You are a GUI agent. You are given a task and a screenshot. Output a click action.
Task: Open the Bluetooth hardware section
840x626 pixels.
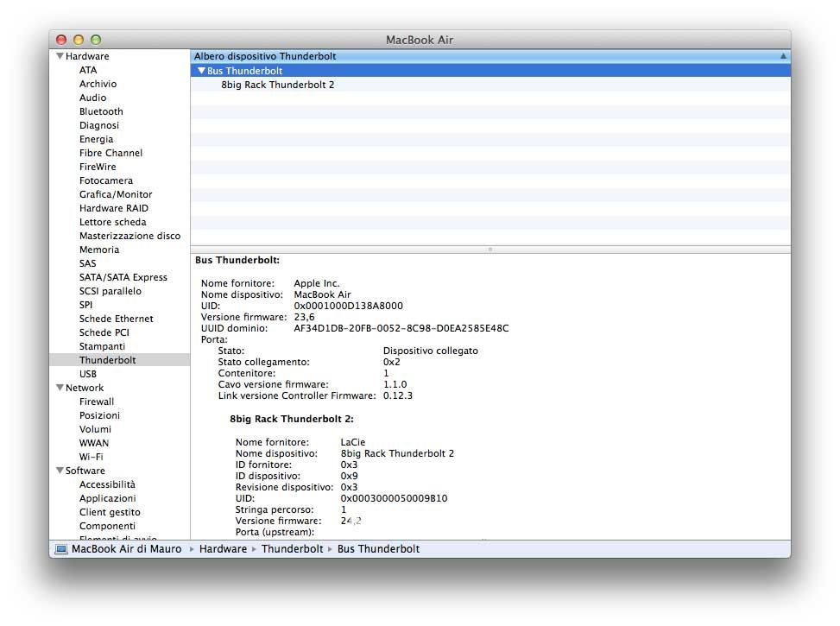(101, 111)
